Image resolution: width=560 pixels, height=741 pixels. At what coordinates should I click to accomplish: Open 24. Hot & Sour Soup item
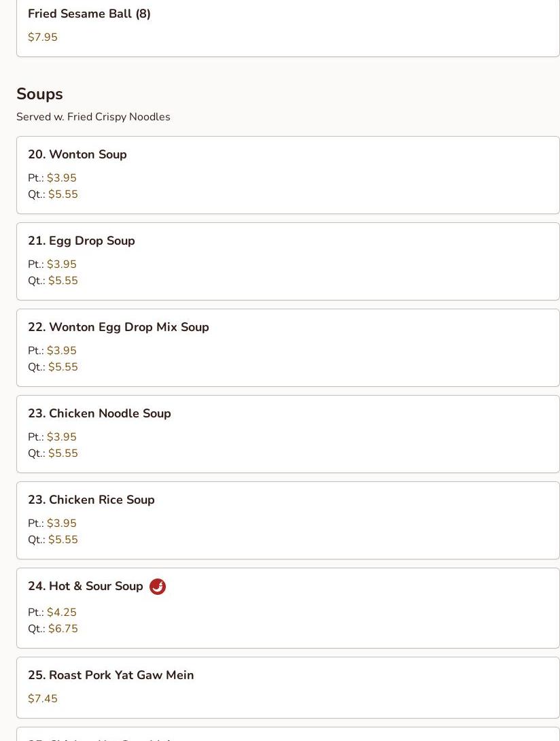(x=287, y=608)
